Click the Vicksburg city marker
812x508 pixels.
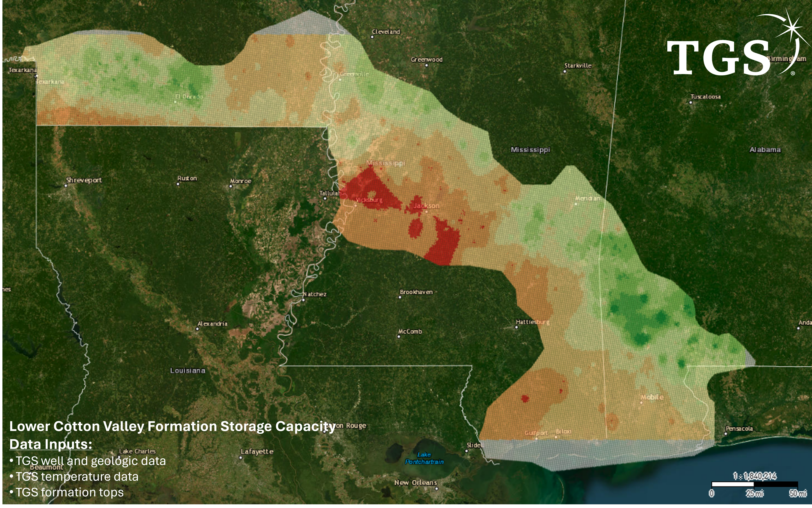(x=355, y=205)
